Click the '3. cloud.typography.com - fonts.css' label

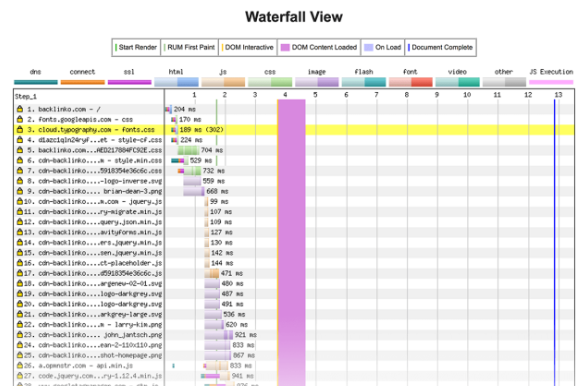coord(91,129)
